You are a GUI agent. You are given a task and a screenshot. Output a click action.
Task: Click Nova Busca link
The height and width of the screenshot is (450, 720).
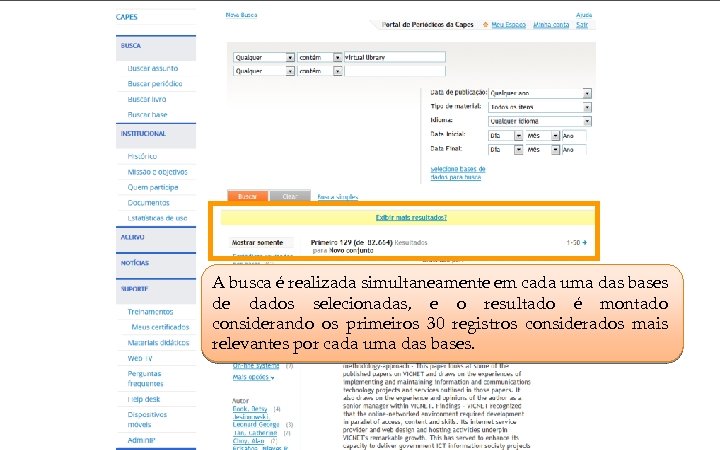(241, 15)
